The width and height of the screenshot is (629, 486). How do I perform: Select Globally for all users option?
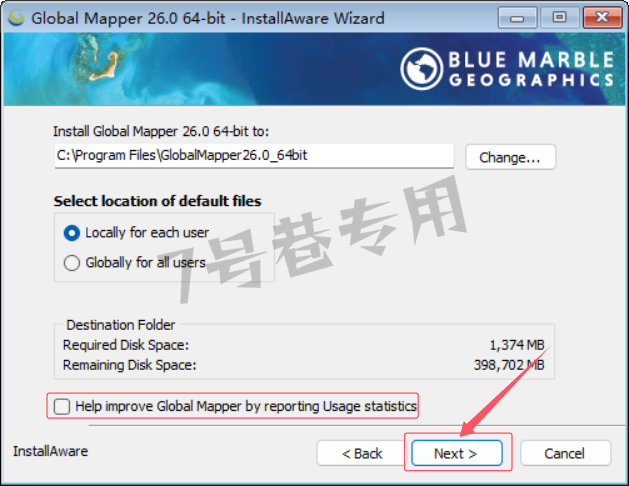[x=72, y=263]
